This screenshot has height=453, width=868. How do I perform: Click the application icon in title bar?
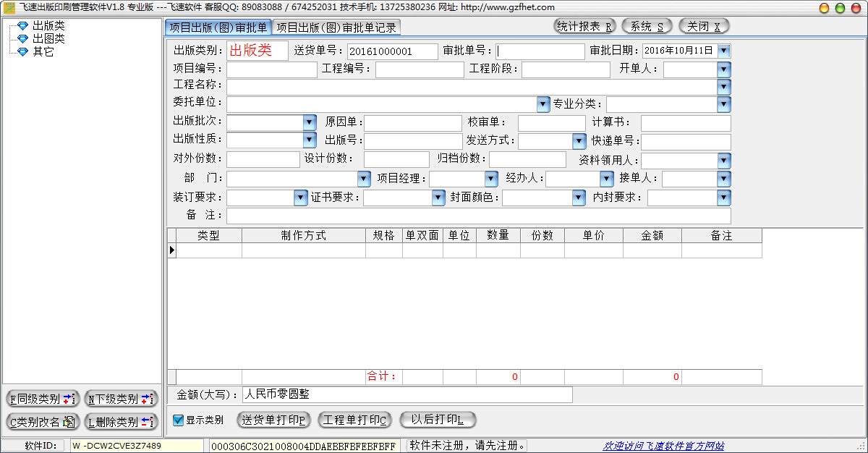(x=9, y=7)
